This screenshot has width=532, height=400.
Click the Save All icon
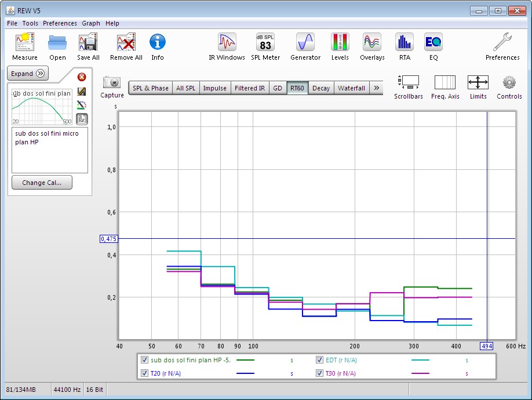[x=88, y=42]
